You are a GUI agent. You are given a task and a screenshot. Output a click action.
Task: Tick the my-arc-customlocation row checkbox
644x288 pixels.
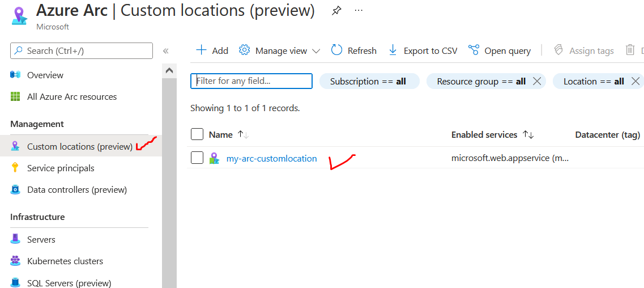[x=197, y=158]
